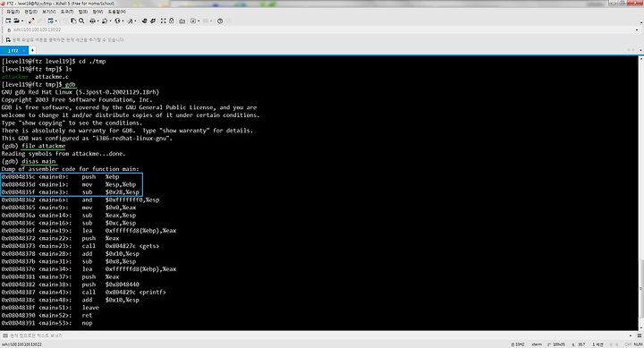The width and height of the screenshot is (644, 348).
Task: Click the '<main+53>: nop' line
Action: coord(47,323)
